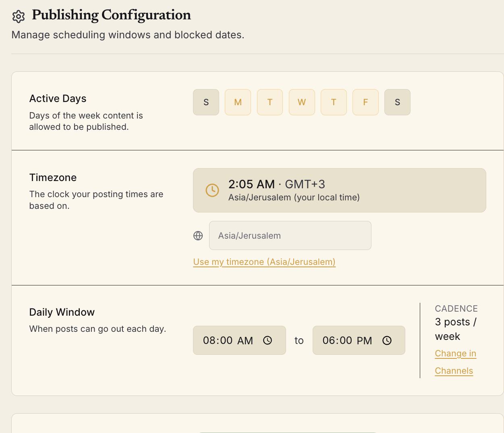Click the Timezone section title
Image resolution: width=504 pixels, height=433 pixels.
[53, 177]
